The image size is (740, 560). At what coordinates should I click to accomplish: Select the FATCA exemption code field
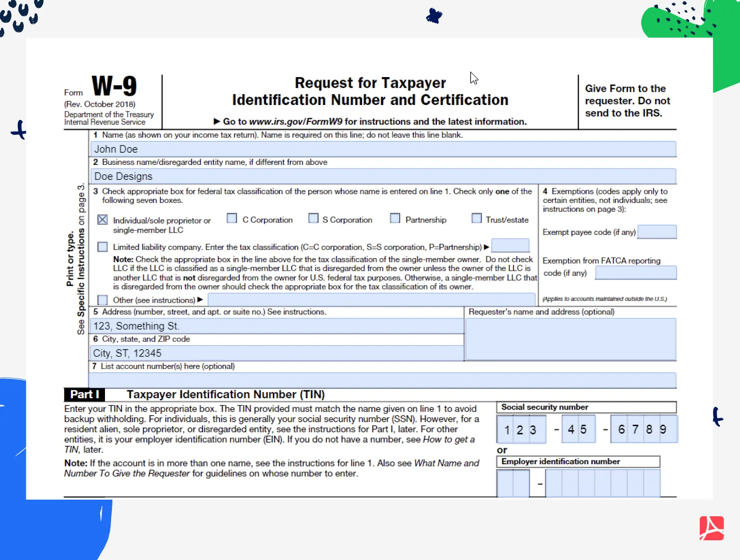[x=635, y=272]
